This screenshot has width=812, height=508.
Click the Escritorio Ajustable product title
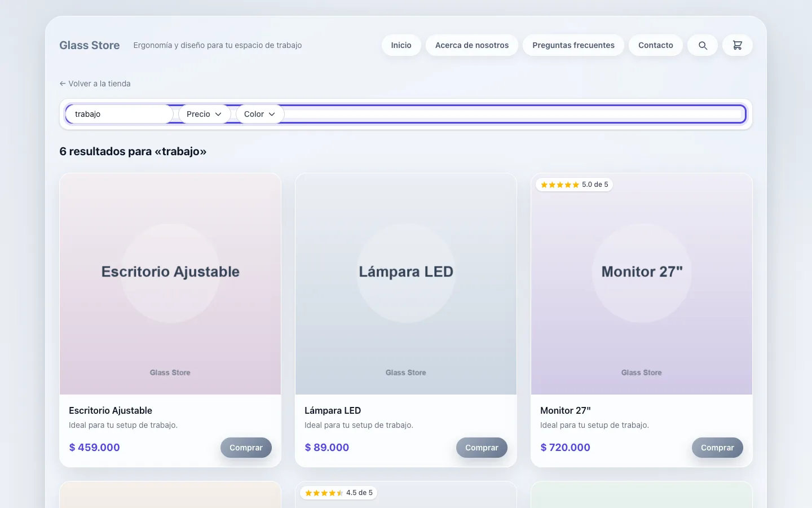111,410
